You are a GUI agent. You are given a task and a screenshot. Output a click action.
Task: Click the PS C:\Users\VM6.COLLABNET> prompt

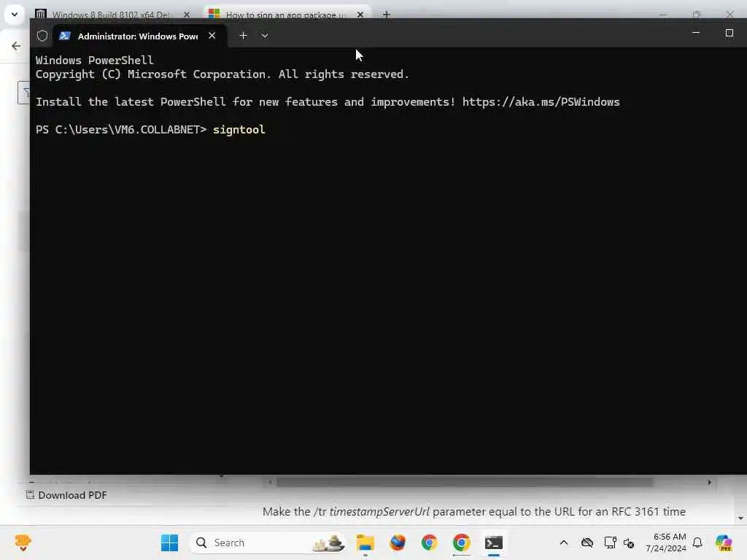[x=121, y=130]
